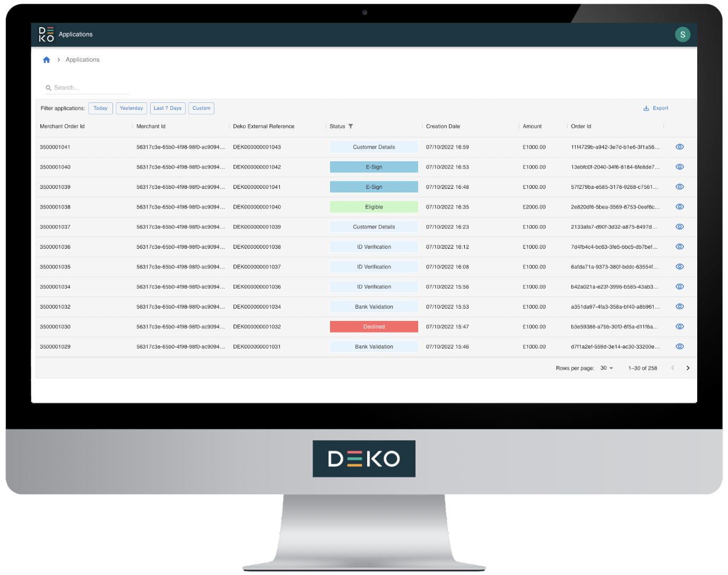Click the red Declined status badge
The width and height of the screenshot is (728, 575).
point(374,327)
